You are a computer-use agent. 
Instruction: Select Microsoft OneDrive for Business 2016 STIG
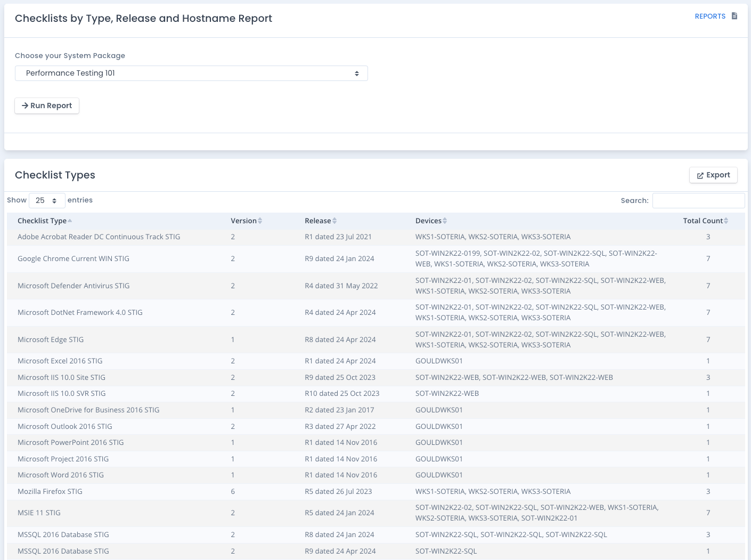[88, 410]
